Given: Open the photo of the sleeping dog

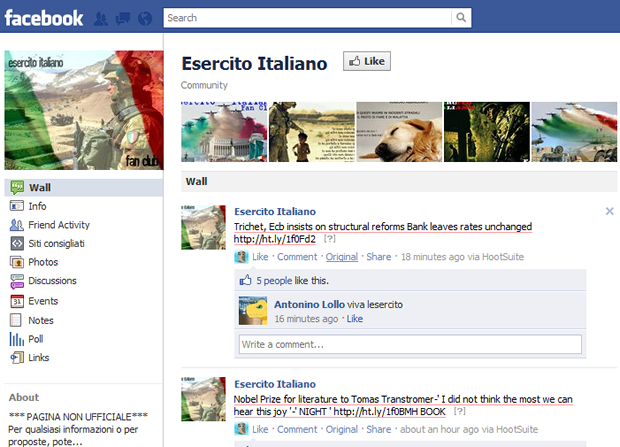Looking at the screenshot, I should pos(399,132).
